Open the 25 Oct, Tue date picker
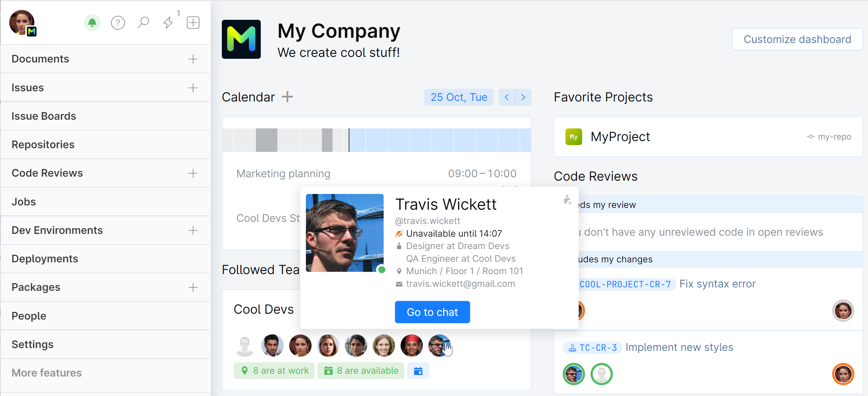Image resolution: width=868 pixels, height=396 pixels. [x=459, y=97]
